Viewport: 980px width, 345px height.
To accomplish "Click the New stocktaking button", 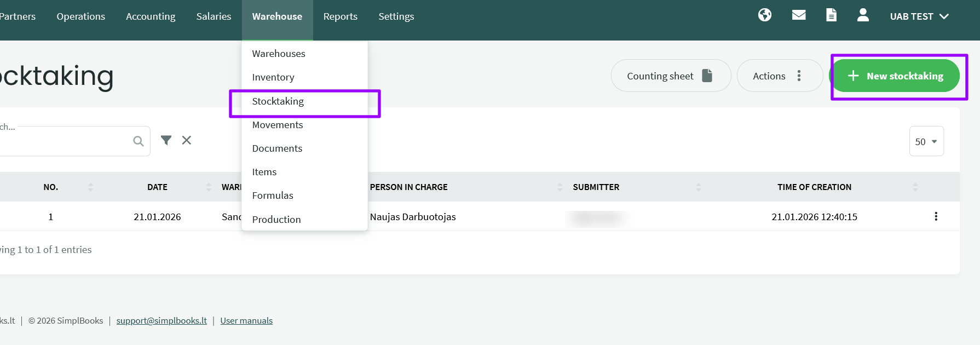I will tap(895, 76).
